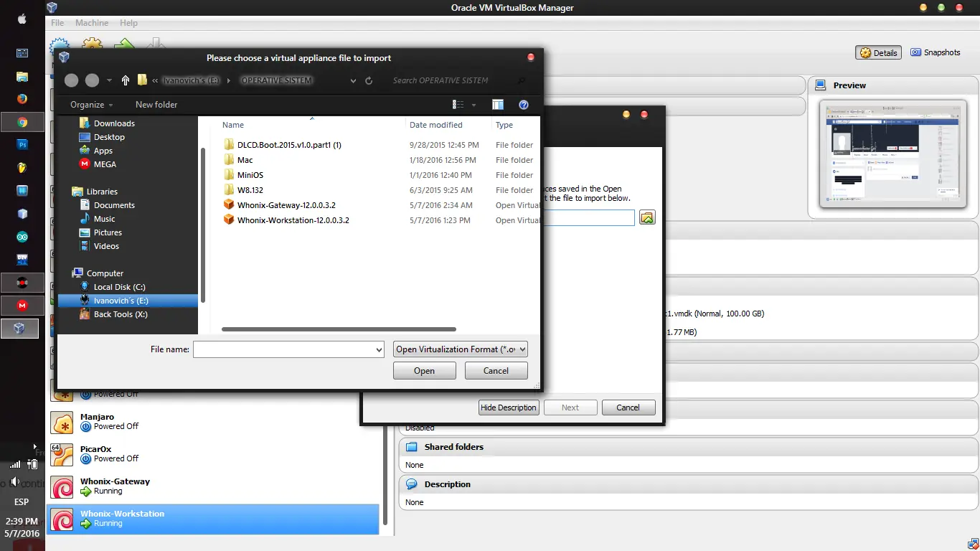Switch to Details view
This screenshot has height=551, width=980.
[879, 52]
